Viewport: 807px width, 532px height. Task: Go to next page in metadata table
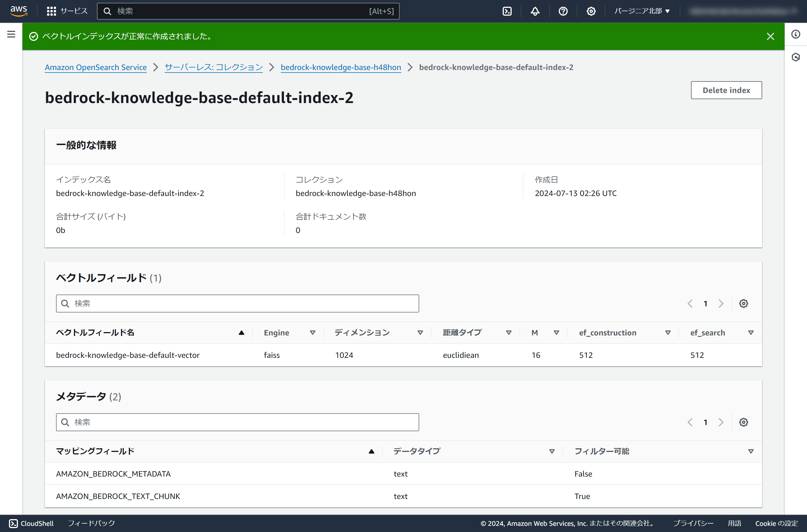pyautogui.click(x=721, y=422)
